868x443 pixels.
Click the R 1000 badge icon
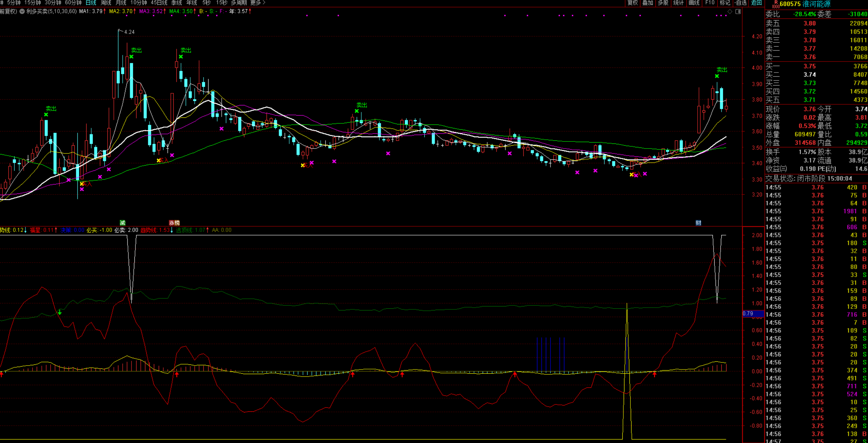(x=776, y=4)
